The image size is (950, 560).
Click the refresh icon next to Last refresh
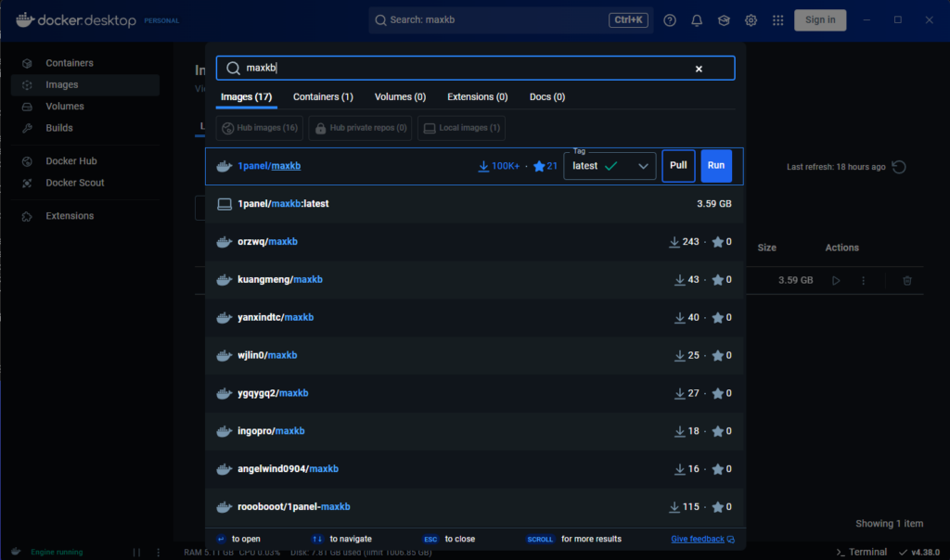[x=899, y=167]
